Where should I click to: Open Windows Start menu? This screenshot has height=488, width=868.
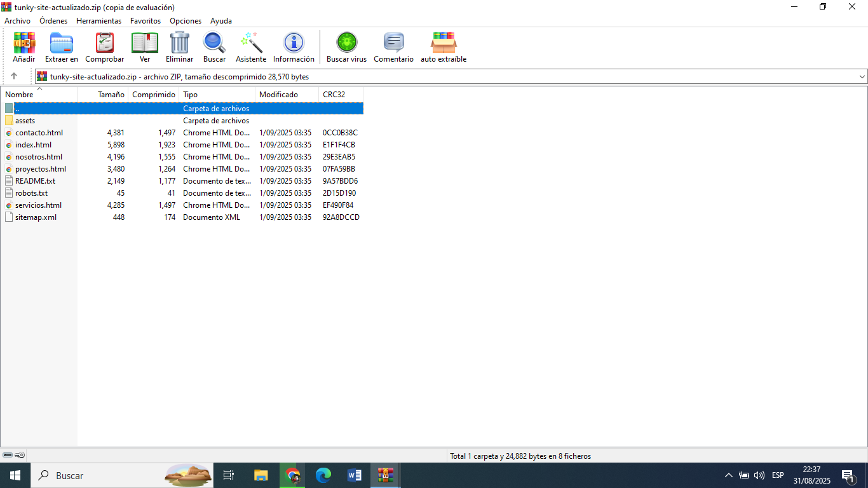[15, 475]
